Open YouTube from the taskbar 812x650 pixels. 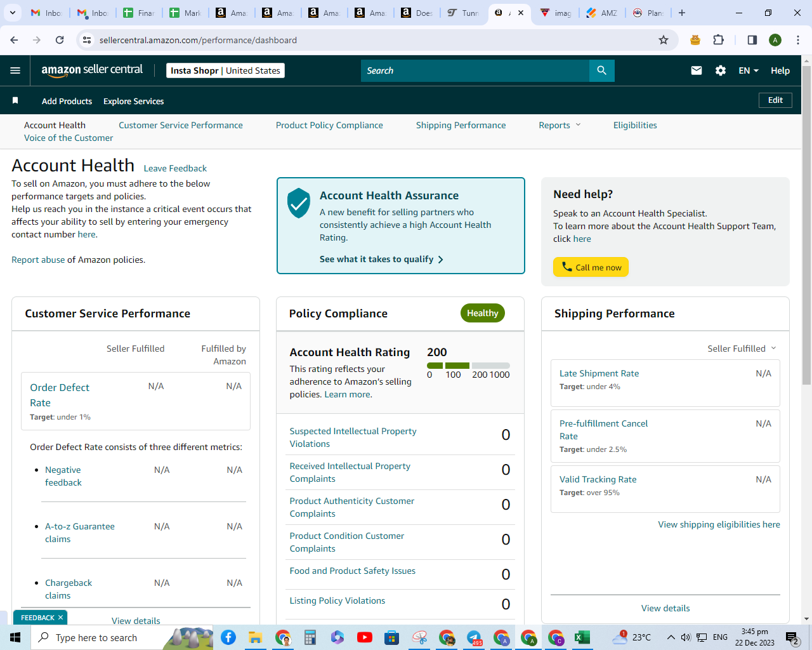365,637
